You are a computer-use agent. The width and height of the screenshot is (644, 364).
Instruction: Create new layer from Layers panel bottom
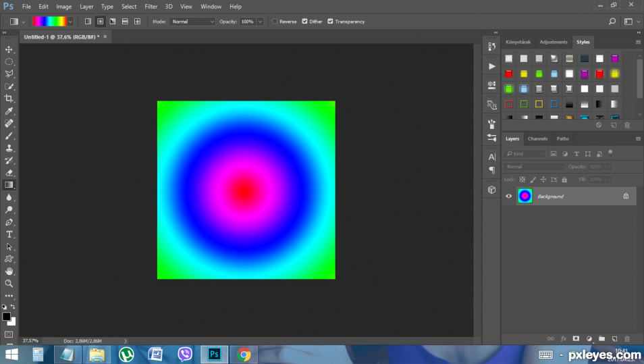614,338
